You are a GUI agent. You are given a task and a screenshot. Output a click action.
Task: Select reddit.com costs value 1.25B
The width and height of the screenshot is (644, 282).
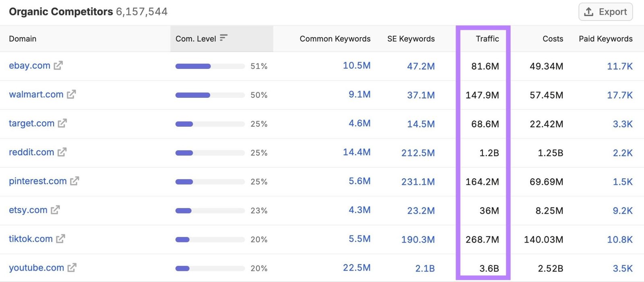[550, 153]
